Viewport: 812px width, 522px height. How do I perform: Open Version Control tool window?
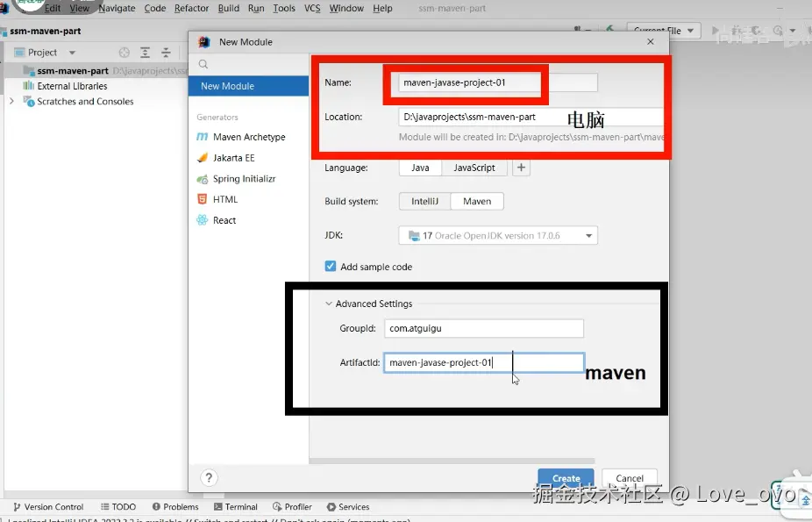pos(48,506)
